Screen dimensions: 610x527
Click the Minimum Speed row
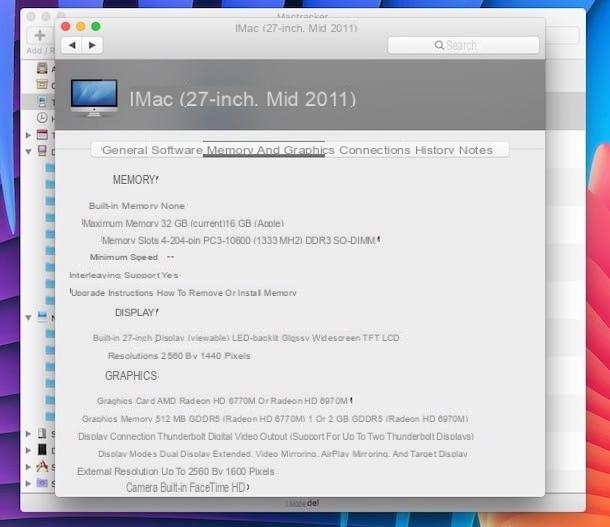(x=132, y=257)
